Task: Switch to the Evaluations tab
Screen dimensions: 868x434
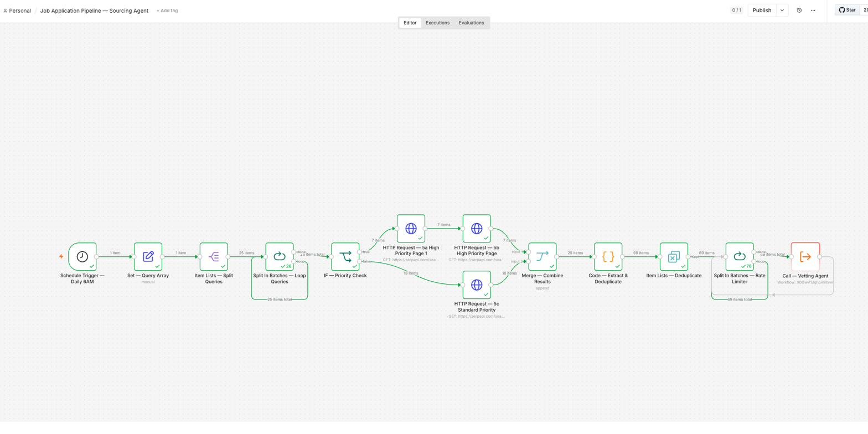Action: [x=471, y=23]
